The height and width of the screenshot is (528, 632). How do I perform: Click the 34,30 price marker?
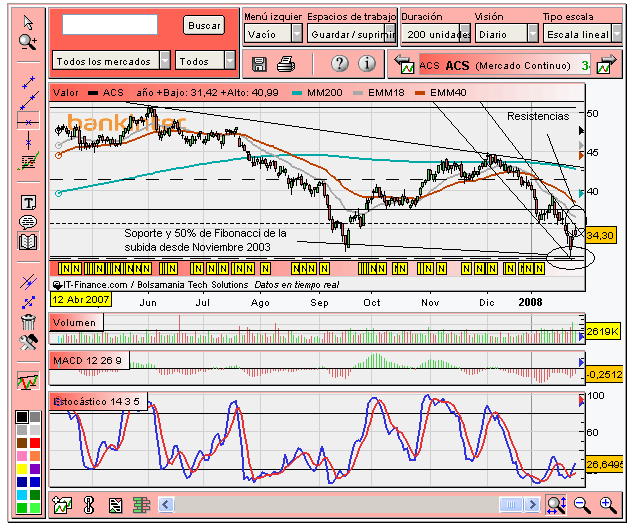[600, 235]
